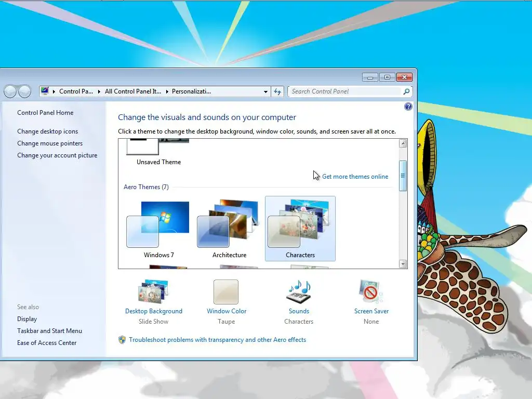
Task: Click the Back navigation button
Action: pyautogui.click(x=10, y=91)
